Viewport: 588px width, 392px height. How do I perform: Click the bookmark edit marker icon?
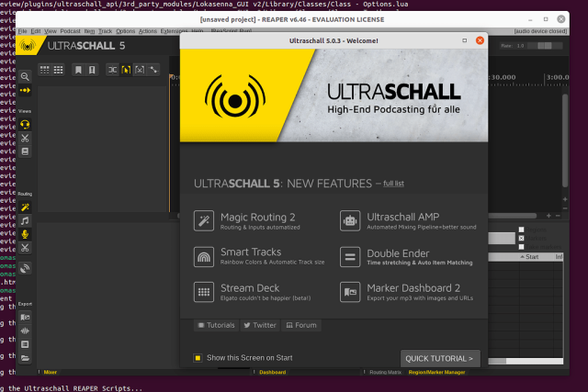pyautogui.click(x=92, y=70)
